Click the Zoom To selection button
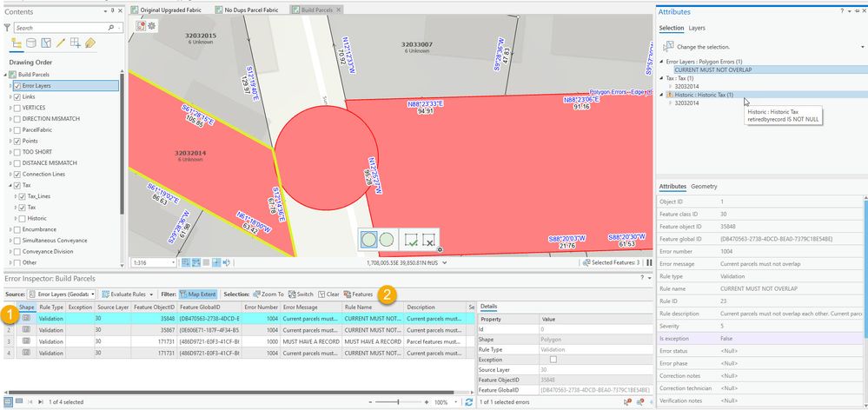This screenshot has width=868, height=410. tap(268, 294)
